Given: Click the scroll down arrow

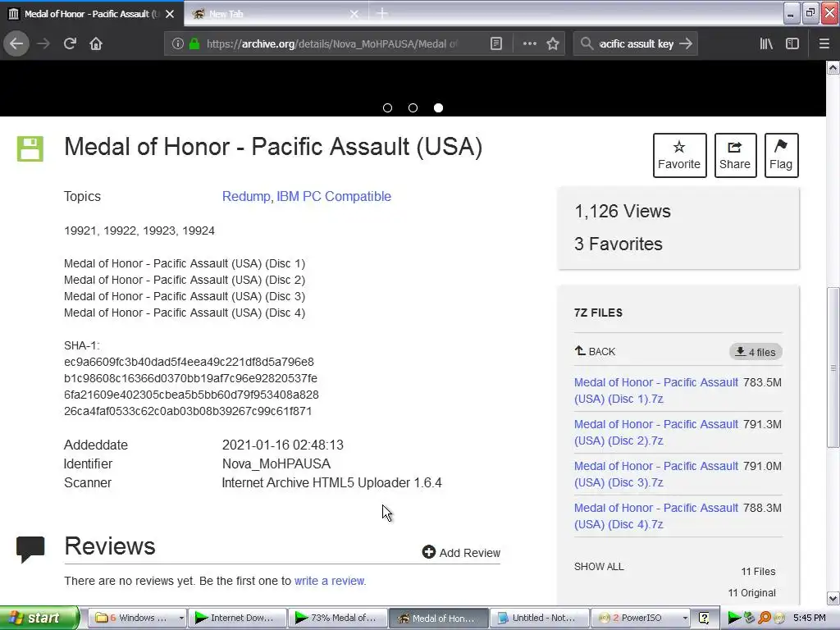Looking at the screenshot, I should [833, 598].
